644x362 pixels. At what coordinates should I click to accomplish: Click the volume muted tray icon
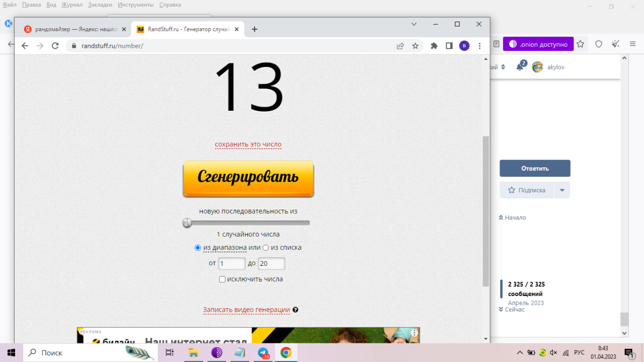pyautogui.click(x=554, y=352)
